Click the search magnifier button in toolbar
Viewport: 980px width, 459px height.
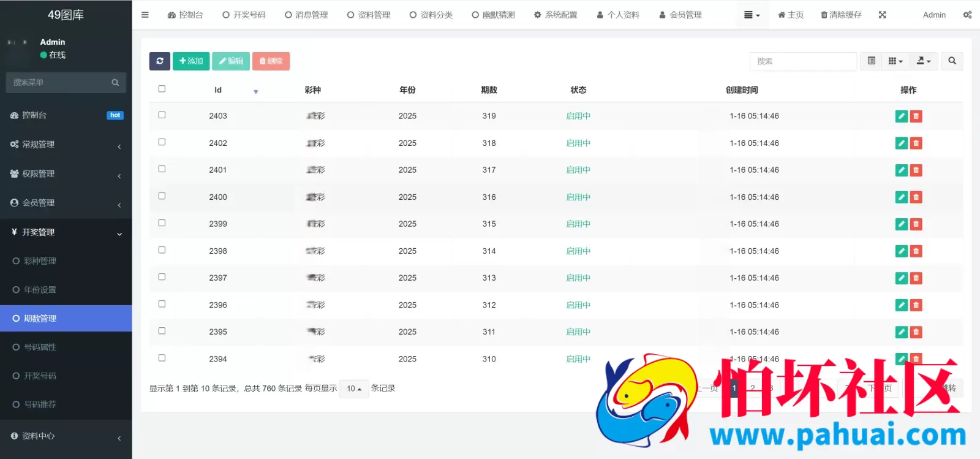(952, 61)
